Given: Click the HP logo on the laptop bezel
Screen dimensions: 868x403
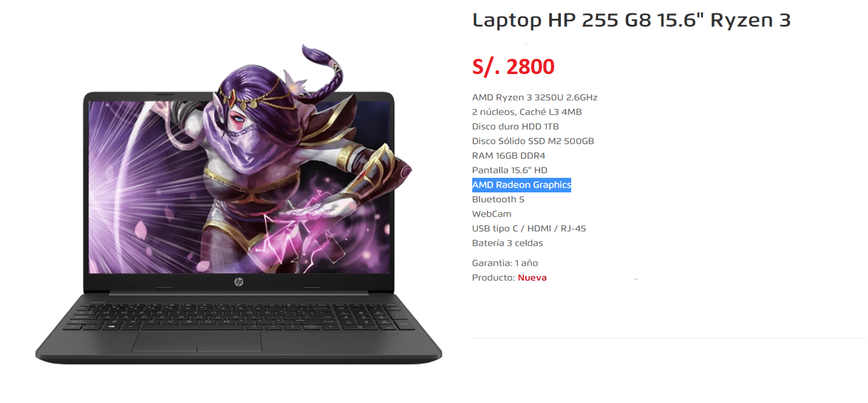Looking at the screenshot, I should pos(238,282).
